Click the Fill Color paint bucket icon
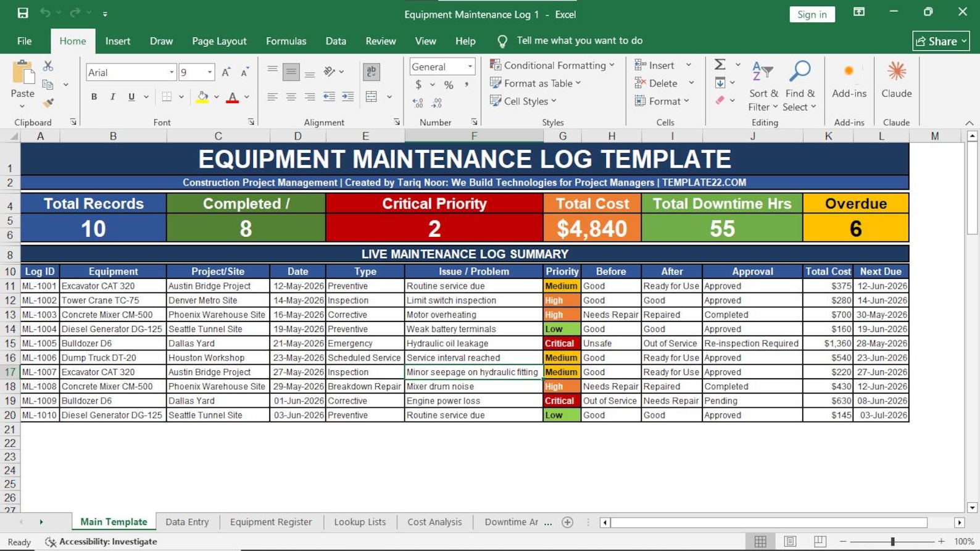The height and width of the screenshot is (551, 980). [202, 97]
